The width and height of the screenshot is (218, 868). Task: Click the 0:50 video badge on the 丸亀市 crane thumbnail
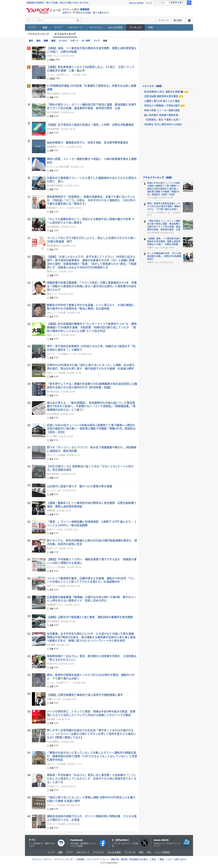click(x=41, y=189)
